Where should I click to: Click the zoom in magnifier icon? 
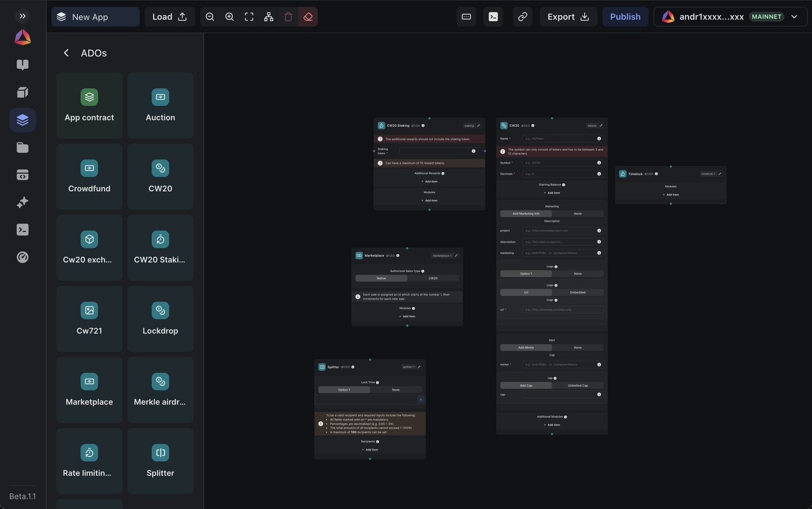230,17
